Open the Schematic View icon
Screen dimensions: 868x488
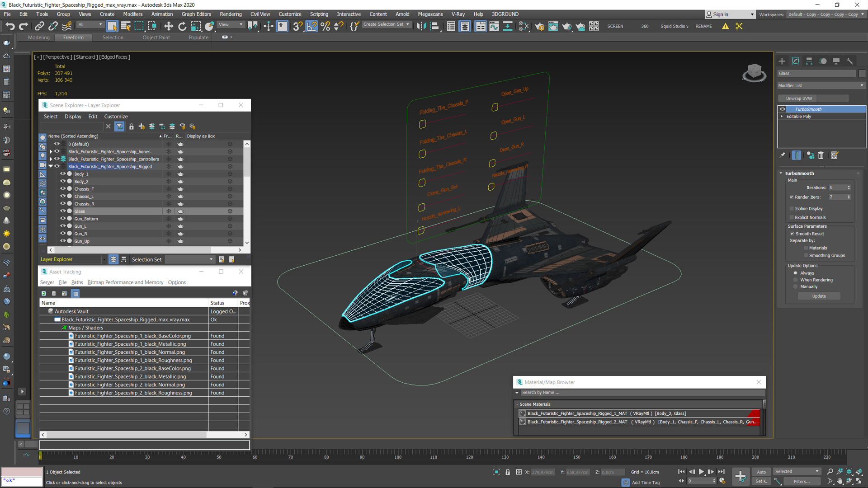click(x=524, y=26)
